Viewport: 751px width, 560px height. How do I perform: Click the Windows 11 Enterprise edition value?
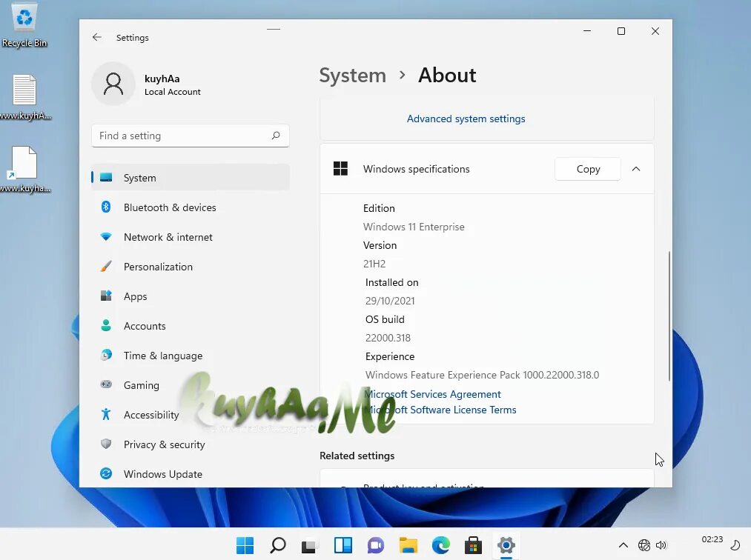414,227
